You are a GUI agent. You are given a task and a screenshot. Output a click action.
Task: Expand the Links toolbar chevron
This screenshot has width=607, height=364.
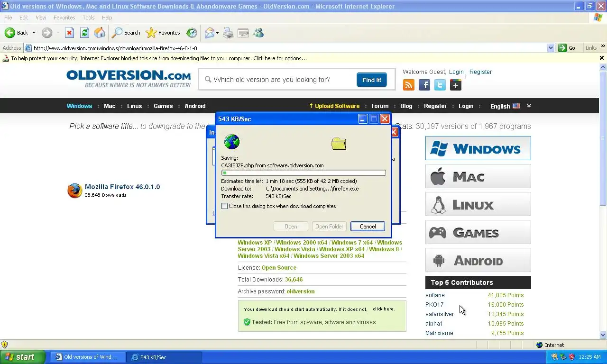click(603, 46)
